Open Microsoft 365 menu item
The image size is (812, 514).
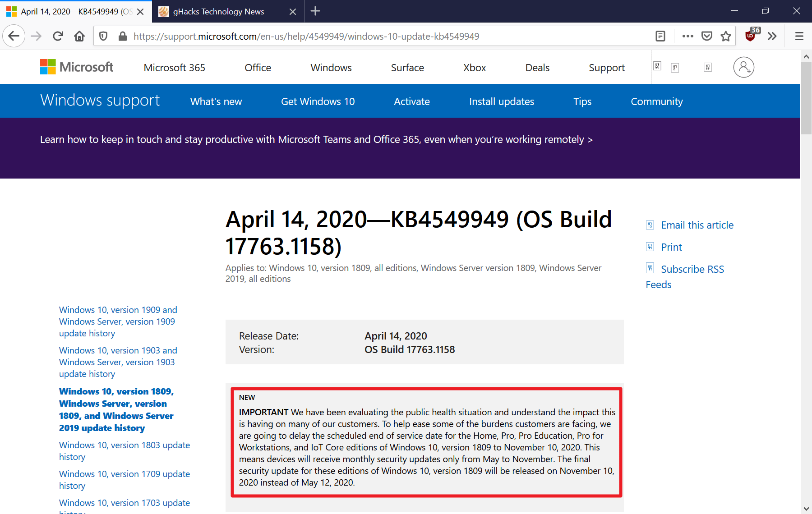pos(174,68)
